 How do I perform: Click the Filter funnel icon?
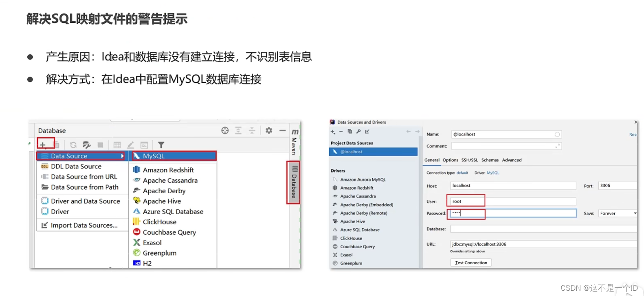[x=161, y=145]
